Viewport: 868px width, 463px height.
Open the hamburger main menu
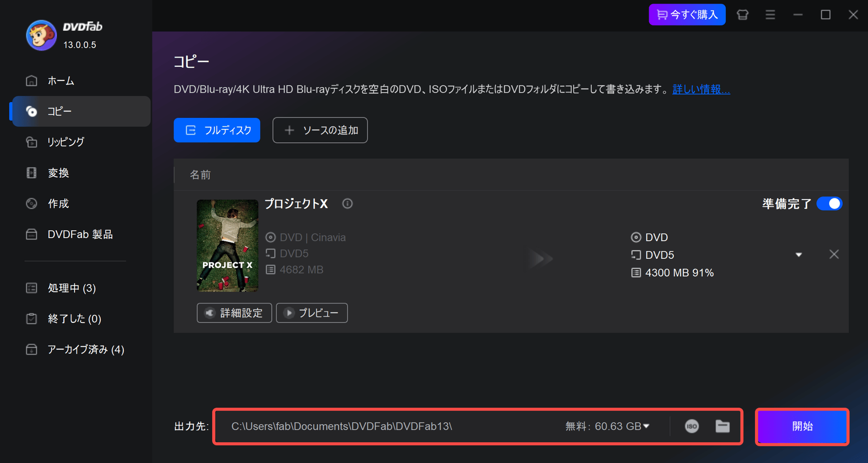click(770, 14)
